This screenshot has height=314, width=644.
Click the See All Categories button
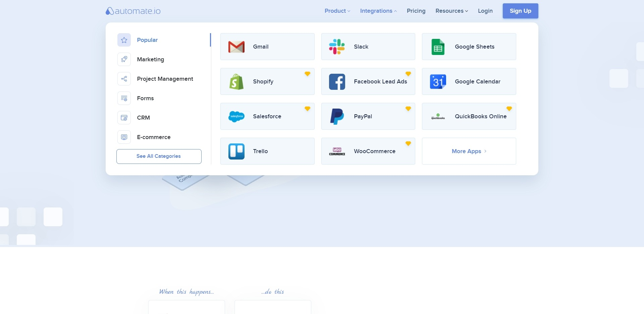pyautogui.click(x=159, y=156)
